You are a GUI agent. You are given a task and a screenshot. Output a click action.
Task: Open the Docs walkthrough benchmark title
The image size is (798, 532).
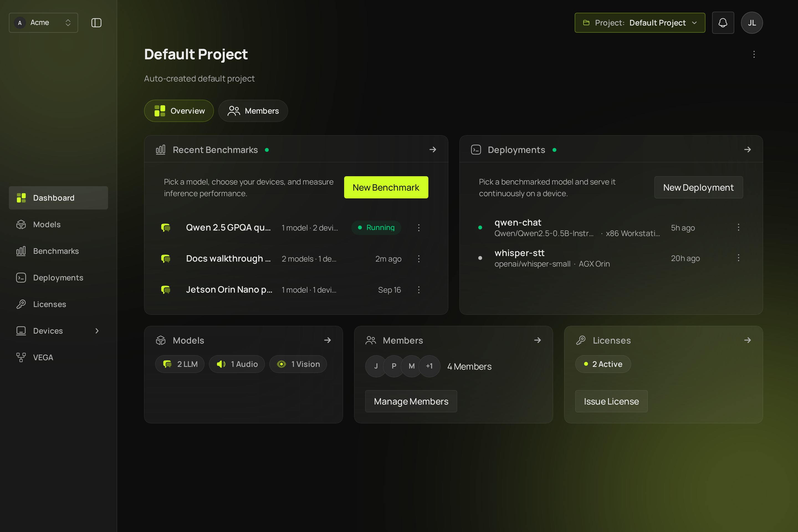click(x=228, y=259)
